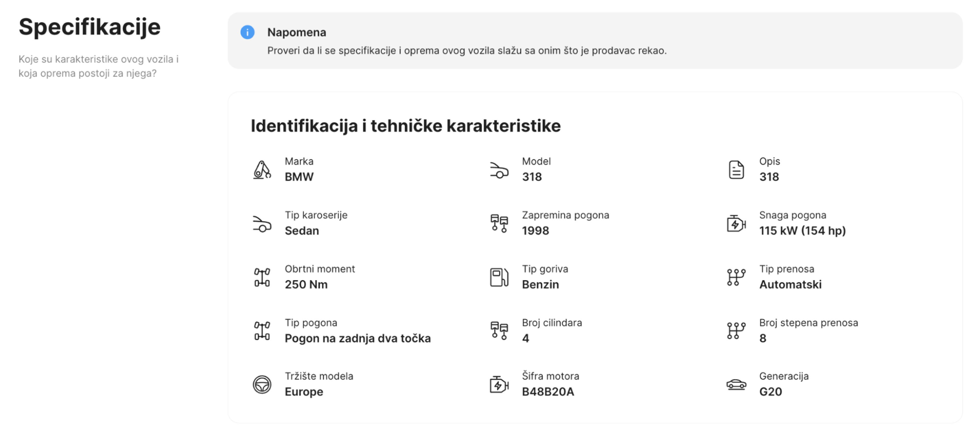Click the engine displacement value 1998
The image size is (980, 437).
(535, 231)
